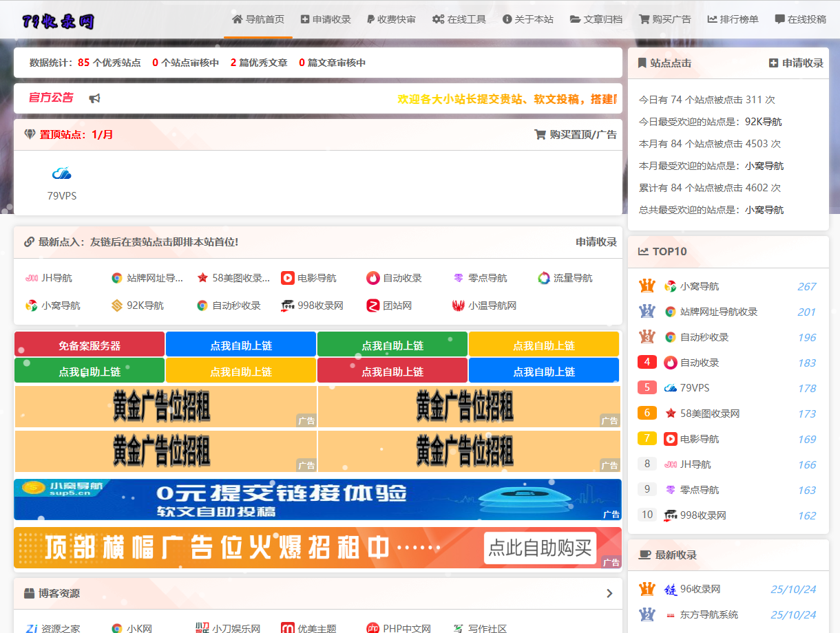
Task: Click the 团站网 red icon
Action: [x=373, y=305]
